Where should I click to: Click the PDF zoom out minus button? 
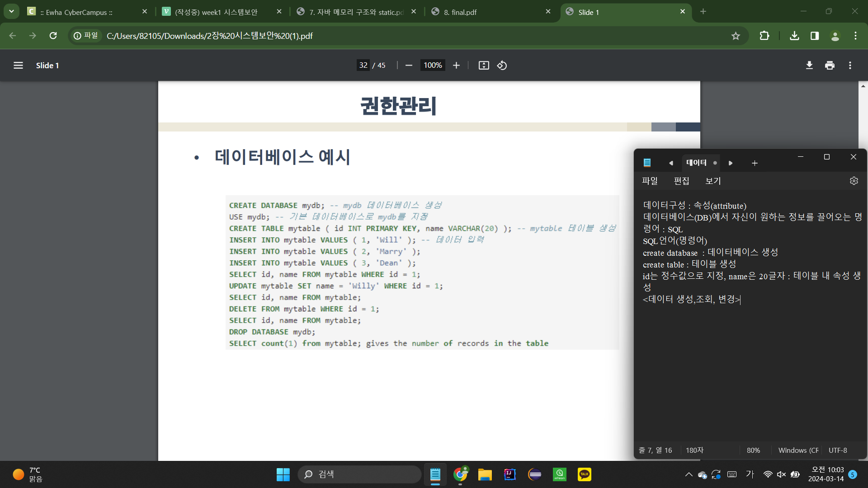(409, 66)
